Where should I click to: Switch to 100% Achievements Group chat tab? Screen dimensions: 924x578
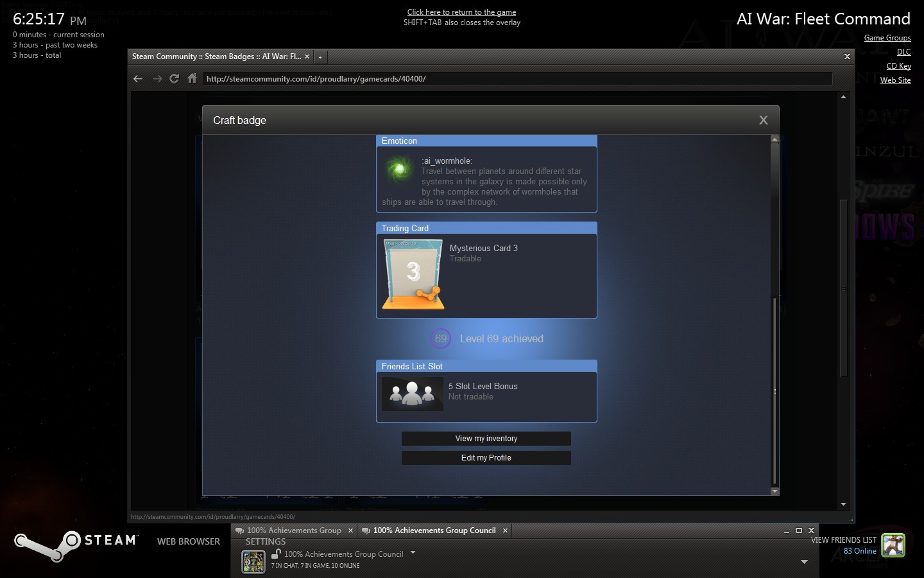tap(294, 530)
